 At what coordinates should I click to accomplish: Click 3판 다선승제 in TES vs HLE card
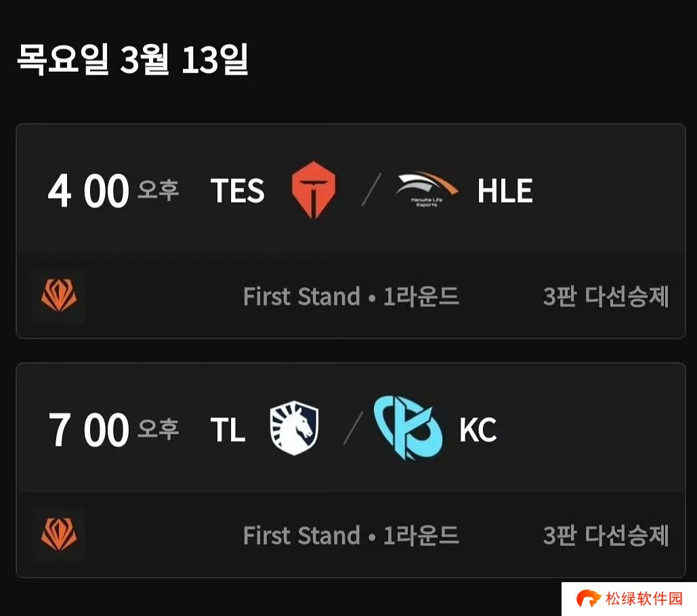point(606,296)
